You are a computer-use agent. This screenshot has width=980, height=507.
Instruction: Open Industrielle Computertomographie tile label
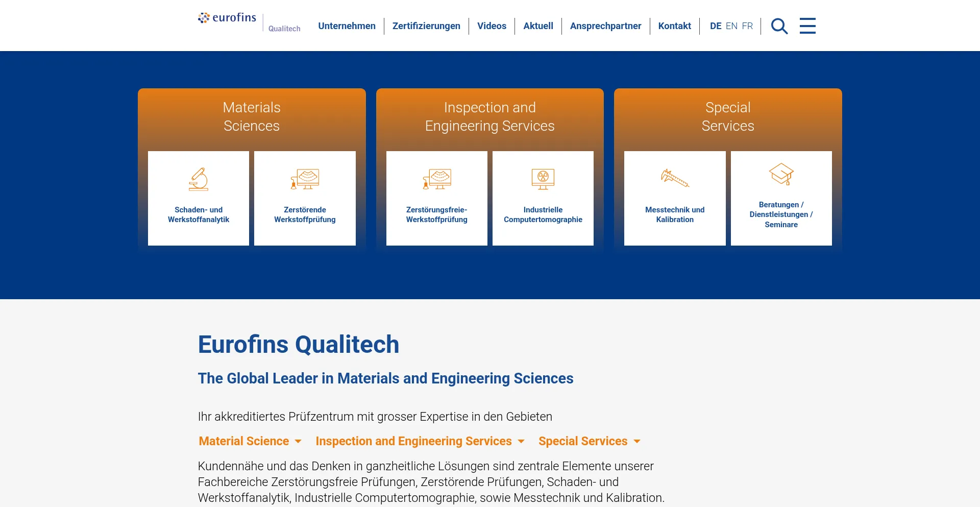(543, 214)
